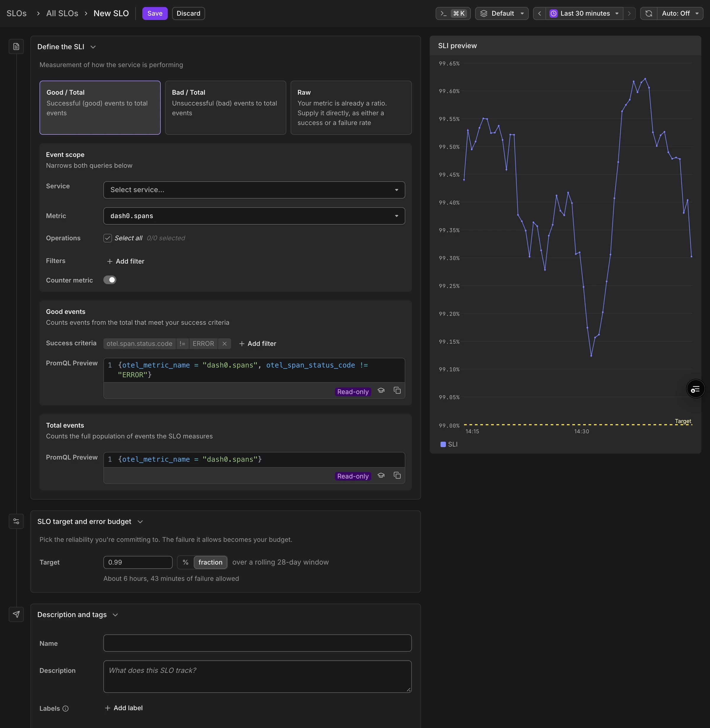Open the dash0.spans Metric dropdown

254,216
